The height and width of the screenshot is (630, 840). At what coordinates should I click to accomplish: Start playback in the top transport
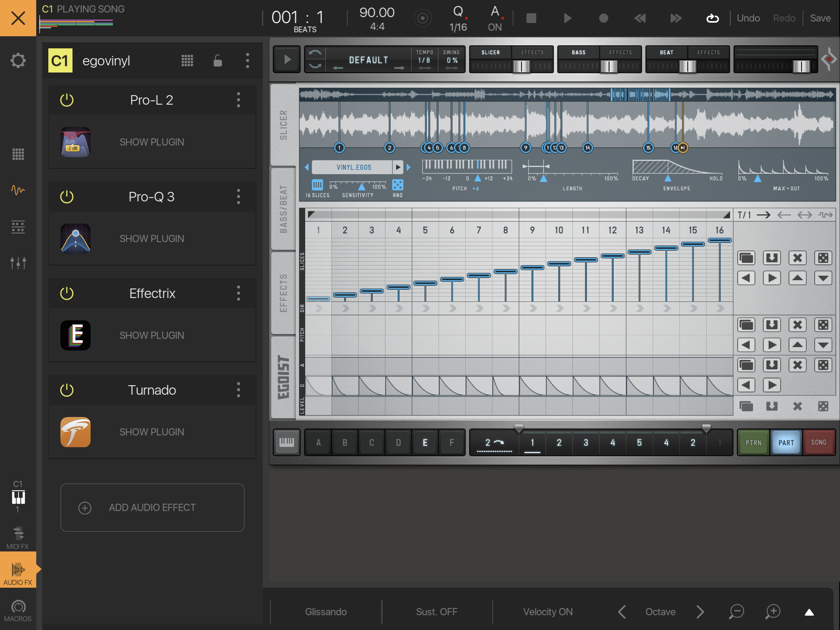point(567,18)
